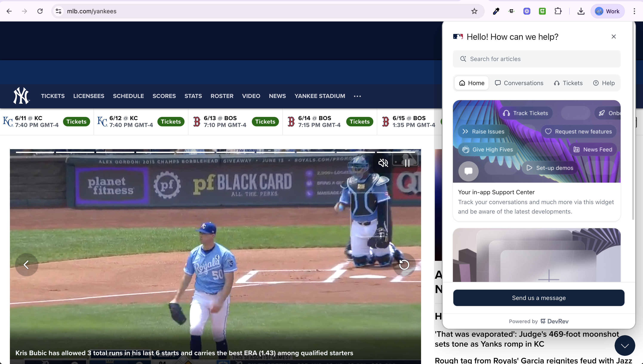Open the blue snowflake extension icon
643x364 pixels.
point(527,11)
